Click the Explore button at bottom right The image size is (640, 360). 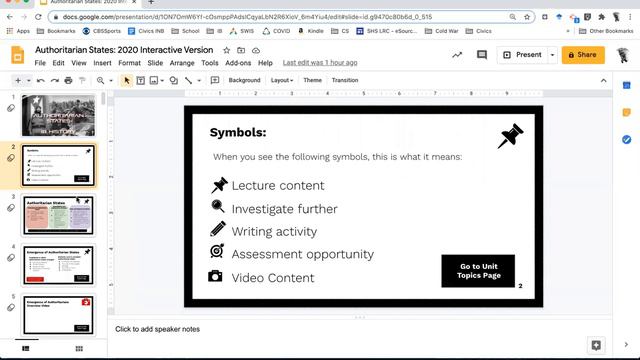(x=596, y=345)
